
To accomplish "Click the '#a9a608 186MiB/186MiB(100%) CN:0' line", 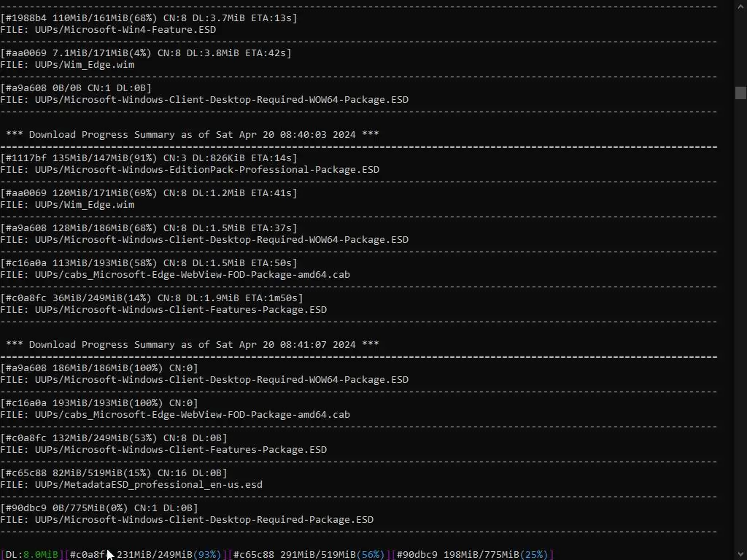I will [99, 368].
